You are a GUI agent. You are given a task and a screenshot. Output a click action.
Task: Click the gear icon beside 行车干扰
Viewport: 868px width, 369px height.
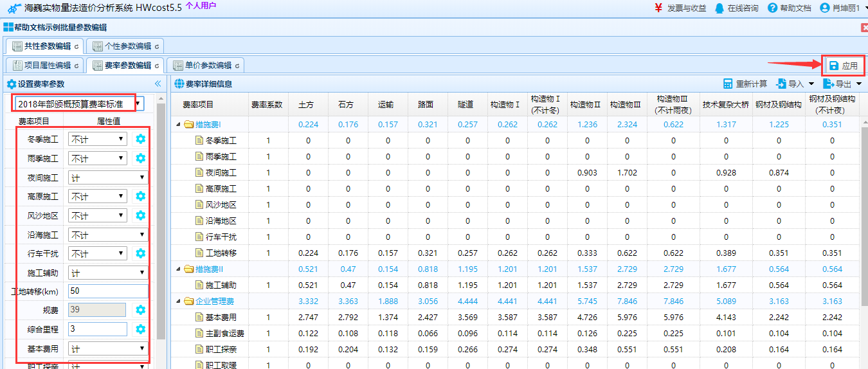(x=140, y=253)
